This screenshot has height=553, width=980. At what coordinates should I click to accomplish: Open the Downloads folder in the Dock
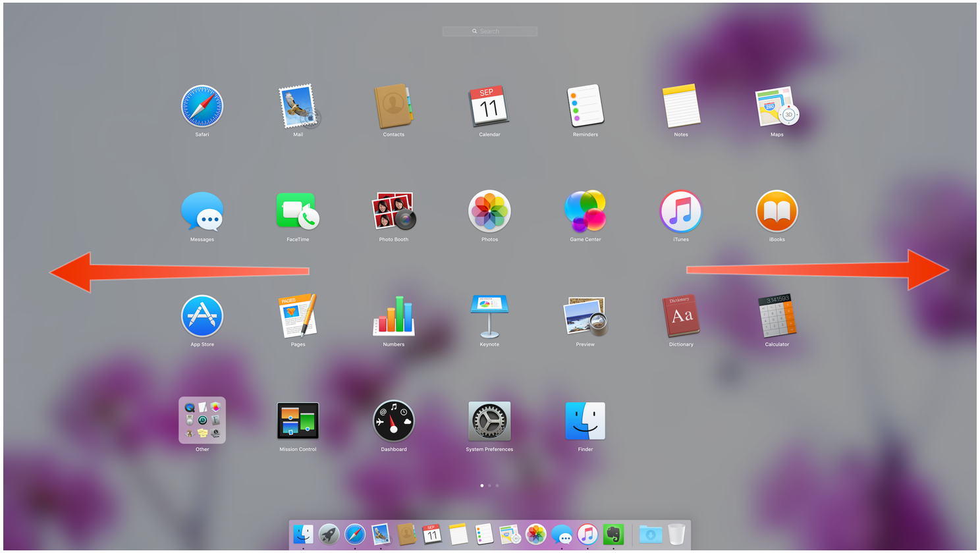[651, 534]
